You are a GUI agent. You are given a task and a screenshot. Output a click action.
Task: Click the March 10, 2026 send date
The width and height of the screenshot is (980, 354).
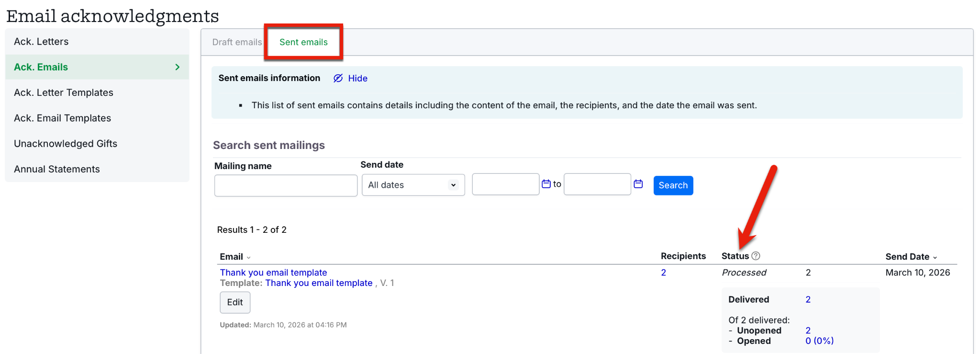click(918, 273)
